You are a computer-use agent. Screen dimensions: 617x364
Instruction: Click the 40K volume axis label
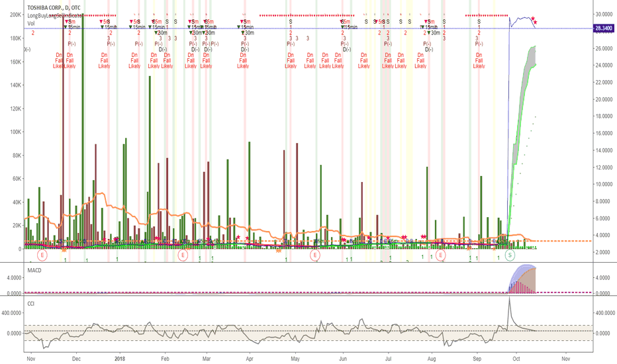17,203
